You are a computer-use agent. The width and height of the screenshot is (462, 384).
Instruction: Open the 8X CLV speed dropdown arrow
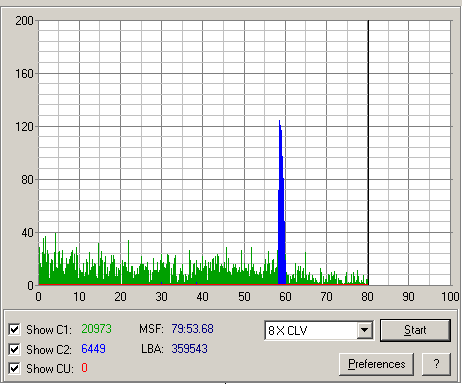pyautogui.click(x=365, y=330)
